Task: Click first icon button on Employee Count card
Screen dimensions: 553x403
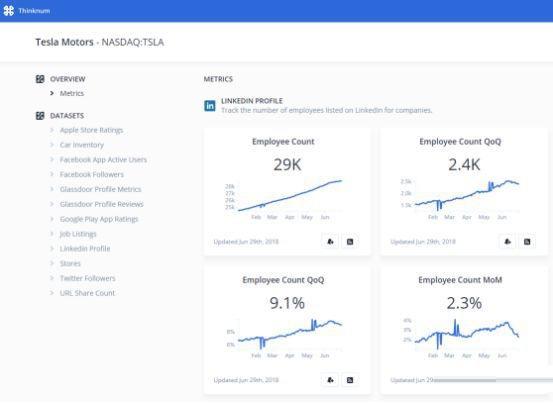Action: pos(330,242)
